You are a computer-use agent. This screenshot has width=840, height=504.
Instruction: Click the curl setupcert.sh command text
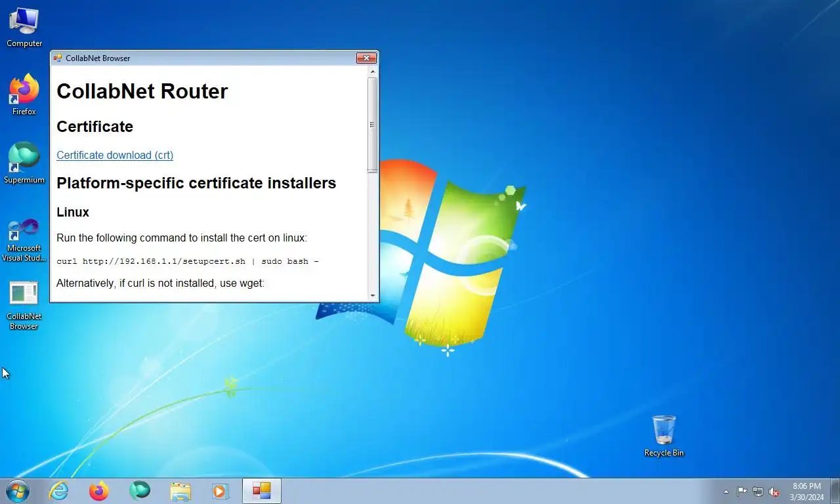(188, 261)
